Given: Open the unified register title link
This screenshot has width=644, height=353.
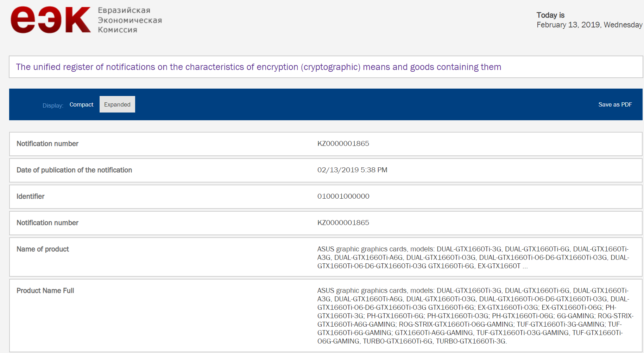Looking at the screenshot, I should [x=259, y=67].
